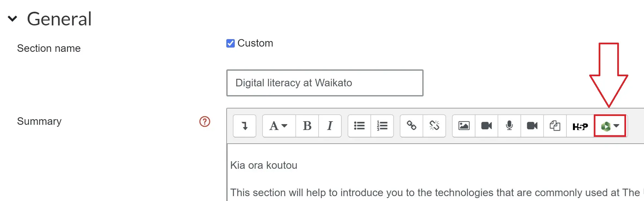Viewport: 644px width, 201px height.
Task: Open the green Panopto dropdown button
Action: 610,126
